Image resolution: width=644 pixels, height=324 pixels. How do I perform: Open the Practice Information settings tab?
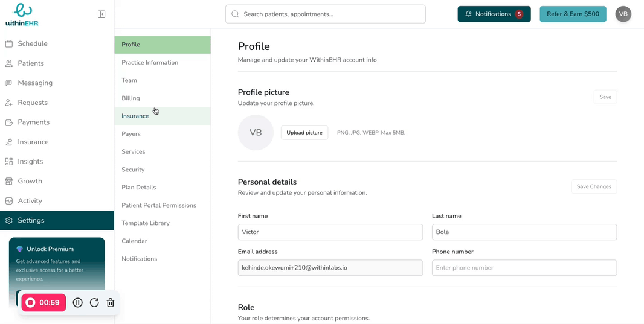pyautogui.click(x=150, y=63)
